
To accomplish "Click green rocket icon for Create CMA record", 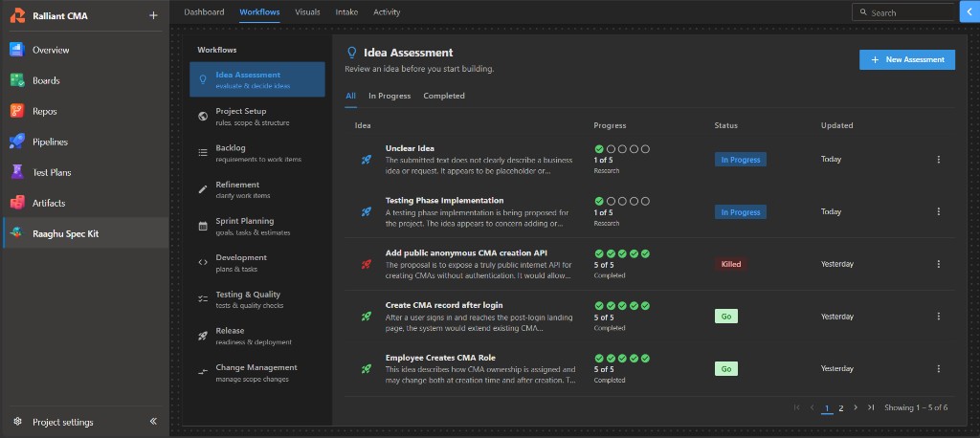I will pos(367,317).
